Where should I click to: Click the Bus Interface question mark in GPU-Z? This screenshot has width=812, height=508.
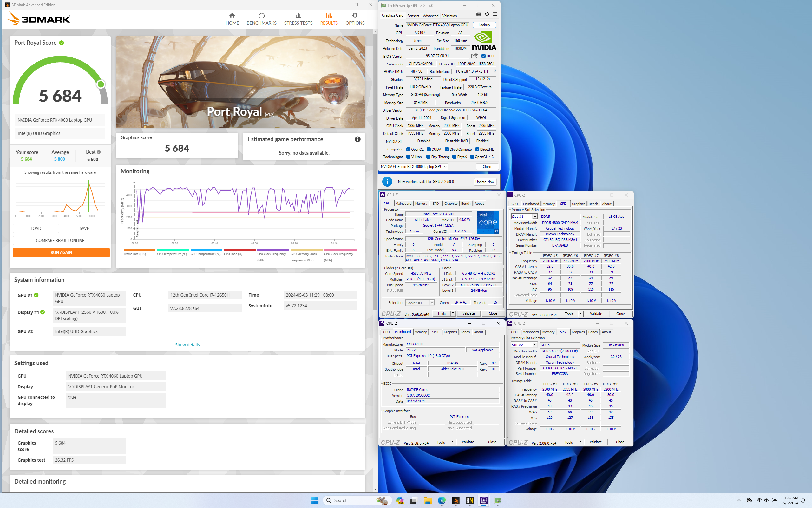495,71
